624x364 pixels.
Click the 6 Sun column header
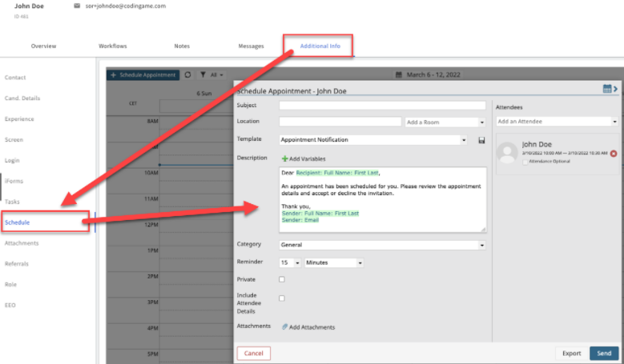(203, 94)
